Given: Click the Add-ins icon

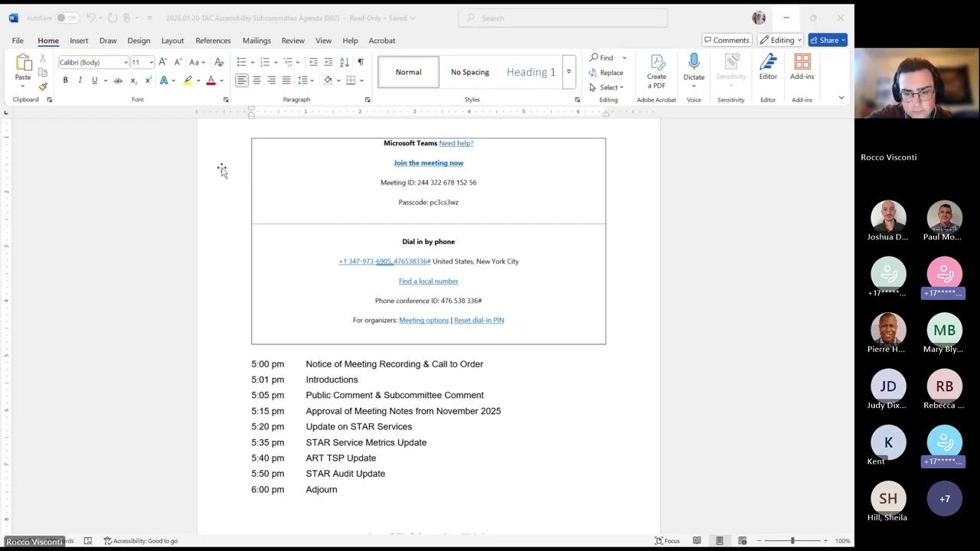Looking at the screenshot, I should coord(802,63).
